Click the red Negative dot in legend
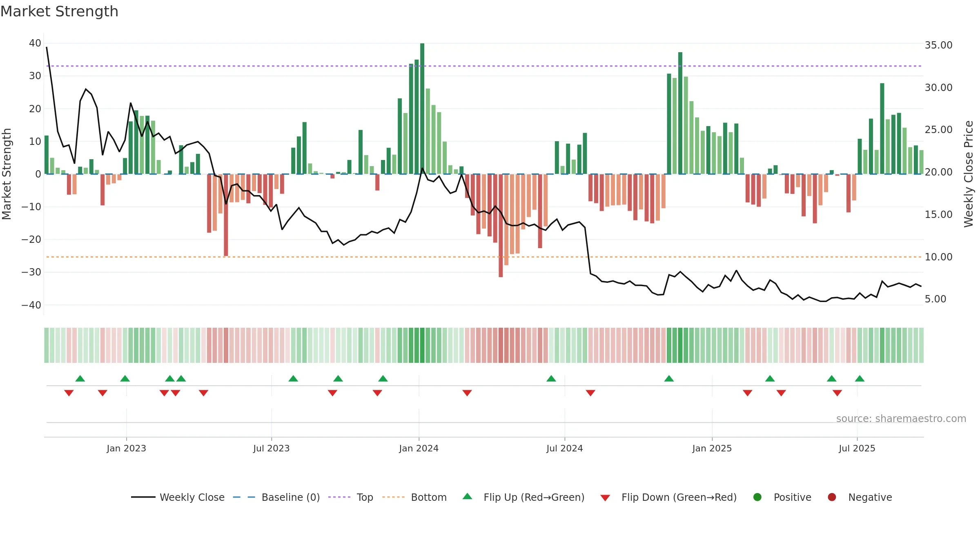This screenshot has width=980, height=551. point(832,497)
